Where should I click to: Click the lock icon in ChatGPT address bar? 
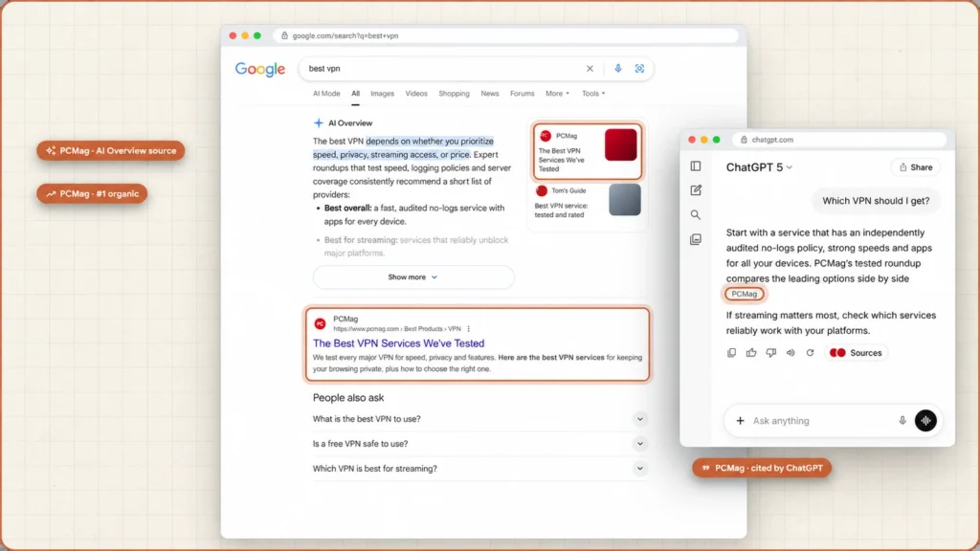coord(744,140)
